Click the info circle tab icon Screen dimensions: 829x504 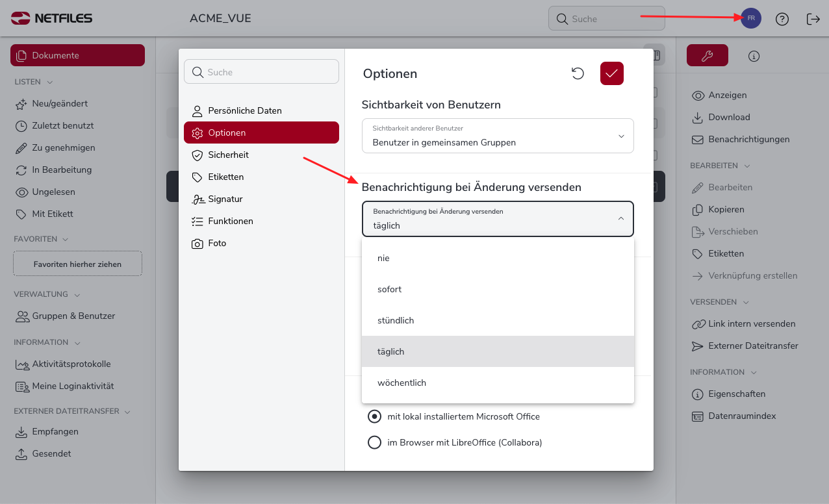tap(754, 56)
